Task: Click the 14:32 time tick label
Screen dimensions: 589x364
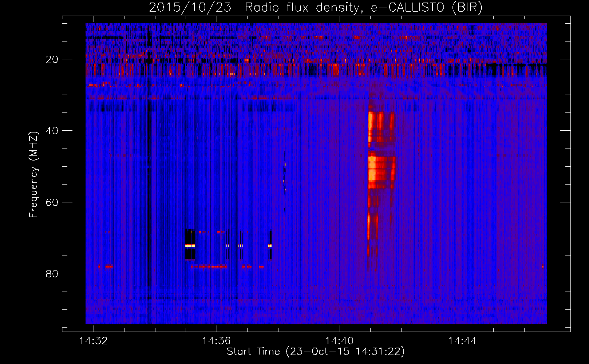Action: pyautogui.click(x=94, y=341)
